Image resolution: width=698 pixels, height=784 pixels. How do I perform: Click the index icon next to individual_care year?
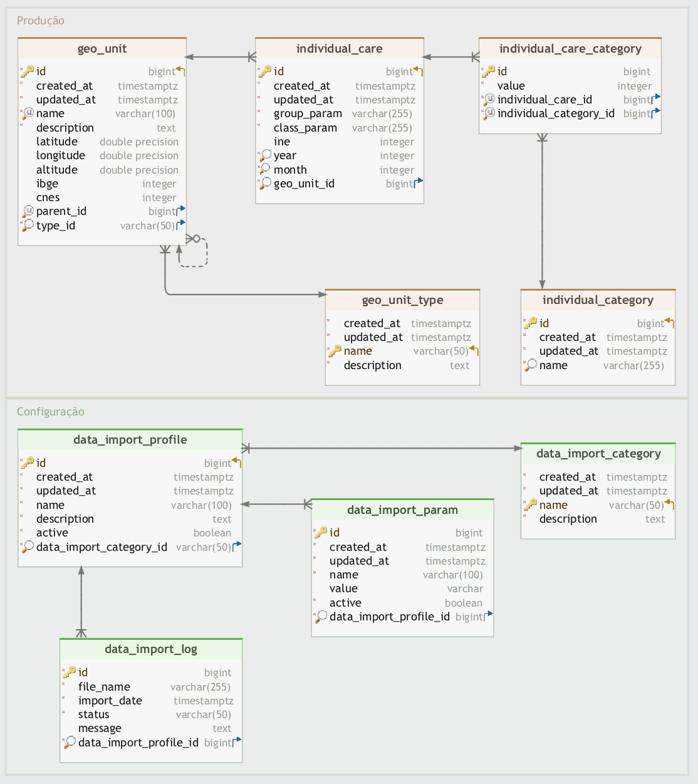point(266,155)
